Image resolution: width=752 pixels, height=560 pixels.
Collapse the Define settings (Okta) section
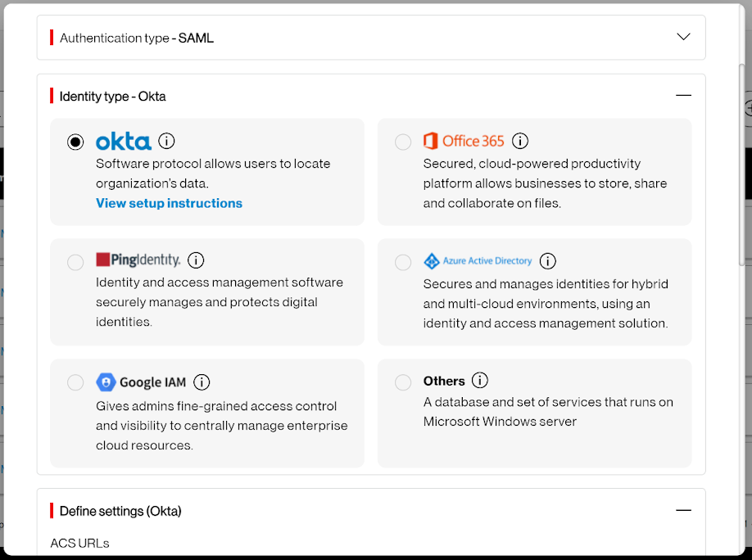point(683,510)
